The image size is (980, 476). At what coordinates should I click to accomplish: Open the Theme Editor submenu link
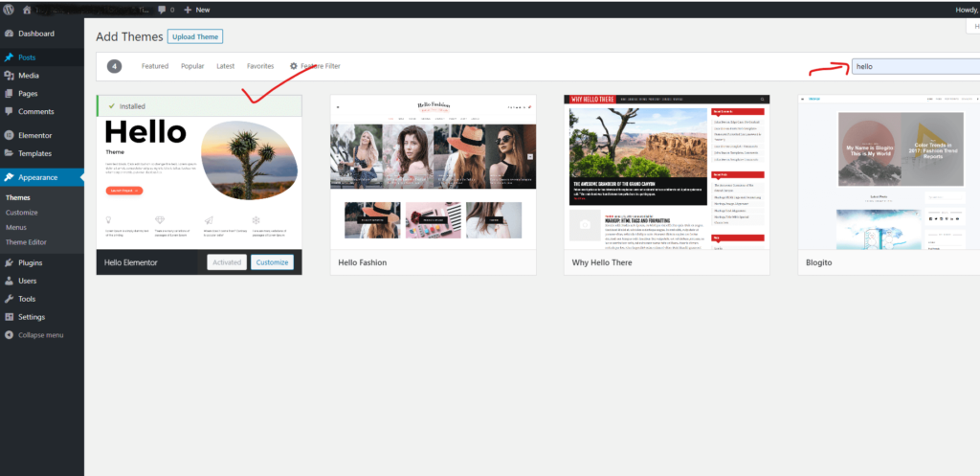coord(26,242)
